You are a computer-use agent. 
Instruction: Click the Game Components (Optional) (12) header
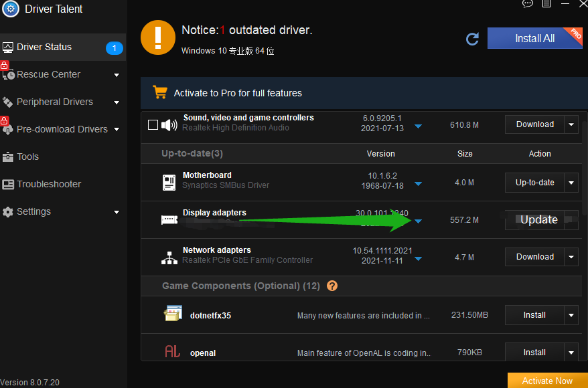coord(240,286)
